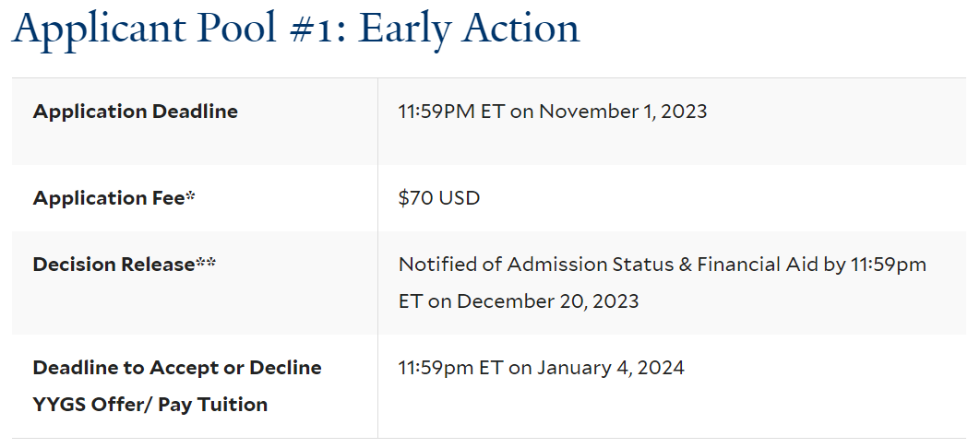Click 11:59PM ET in the Application Deadline row
The image size is (980, 448).
(450, 112)
